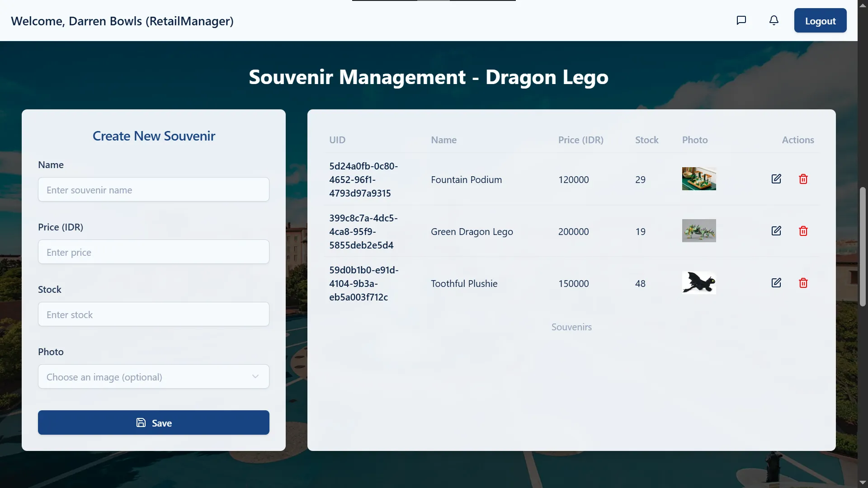Log out using the Logout button
This screenshot has height=488, width=868.
820,21
